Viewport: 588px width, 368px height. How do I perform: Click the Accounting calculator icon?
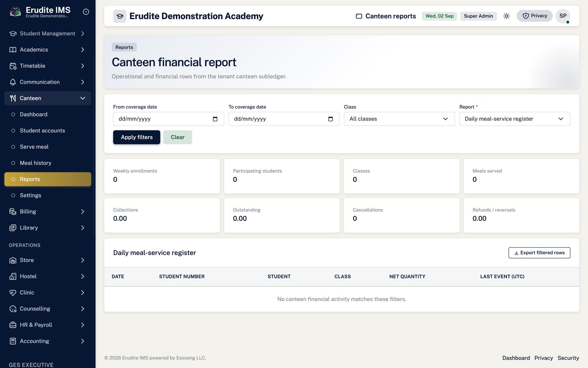click(x=13, y=341)
